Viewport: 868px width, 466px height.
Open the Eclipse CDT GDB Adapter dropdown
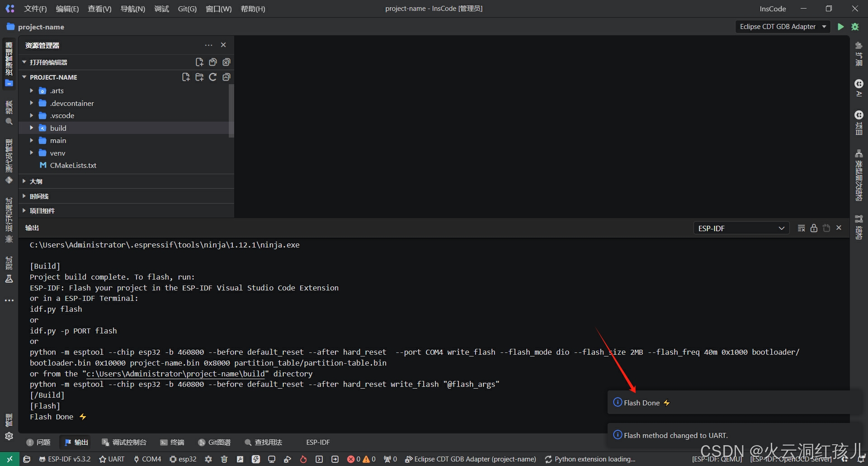pos(783,27)
